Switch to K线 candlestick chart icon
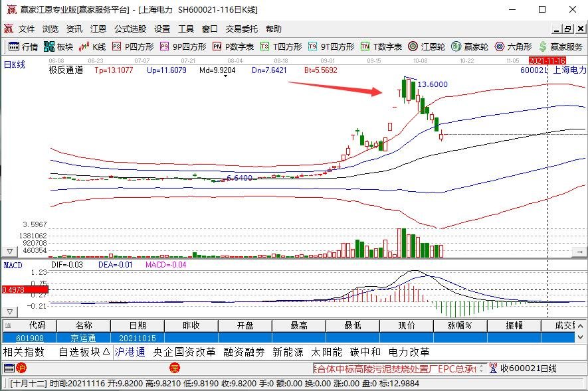Viewport: 588px width, 391px height. coord(92,46)
